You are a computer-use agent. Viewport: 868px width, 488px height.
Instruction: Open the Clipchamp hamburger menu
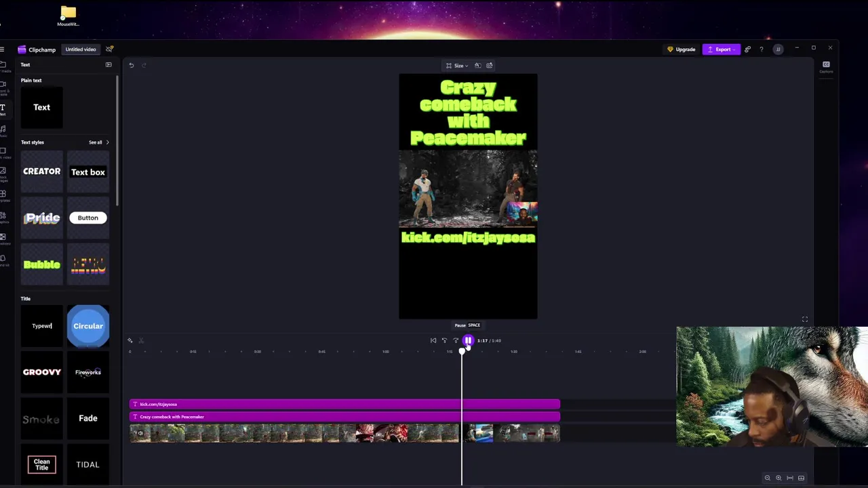coord(3,49)
